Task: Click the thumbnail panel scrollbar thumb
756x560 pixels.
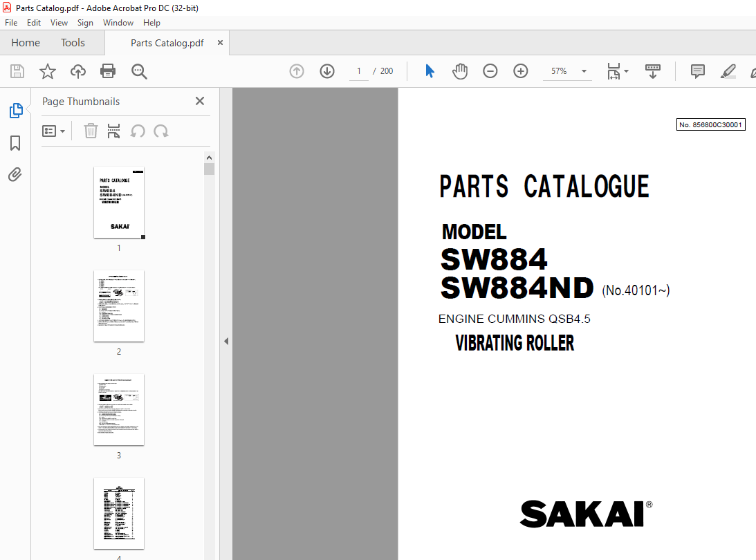Action: (x=209, y=169)
